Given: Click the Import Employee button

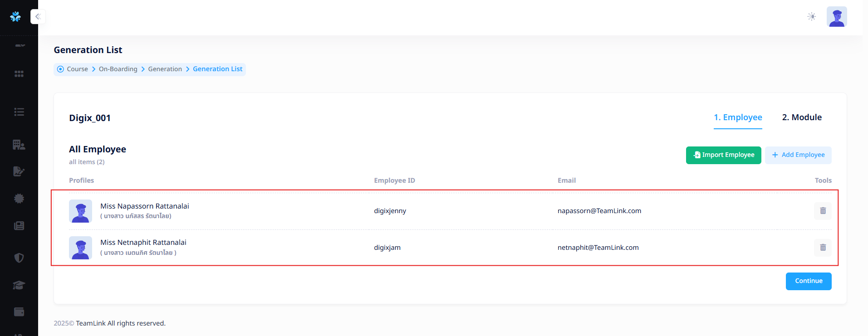Looking at the screenshot, I should tap(723, 155).
